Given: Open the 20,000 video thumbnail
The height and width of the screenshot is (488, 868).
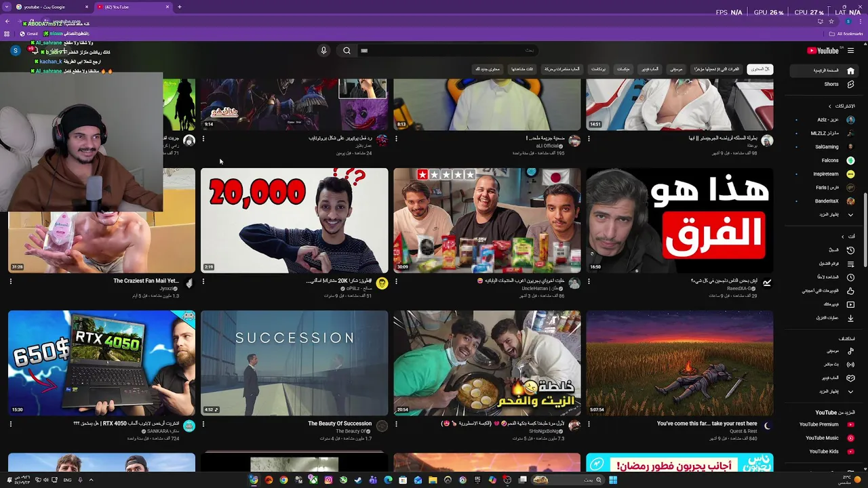Looking at the screenshot, I should 294,220.
